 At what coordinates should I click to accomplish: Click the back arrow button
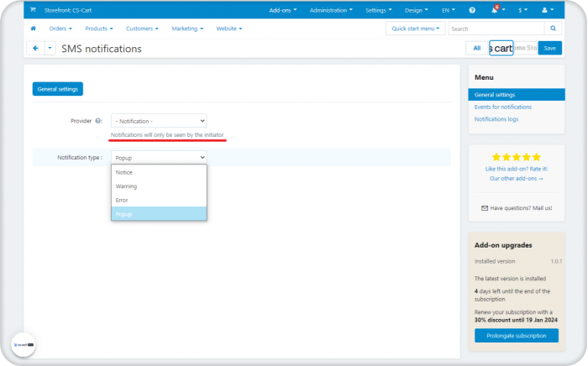(35, 48)
